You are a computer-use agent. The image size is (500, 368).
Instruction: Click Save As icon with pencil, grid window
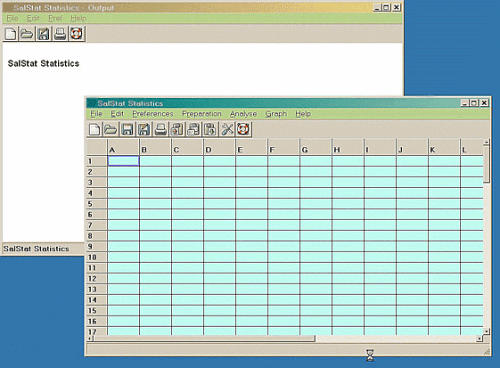pyautogui.click(x=144, y=129)
